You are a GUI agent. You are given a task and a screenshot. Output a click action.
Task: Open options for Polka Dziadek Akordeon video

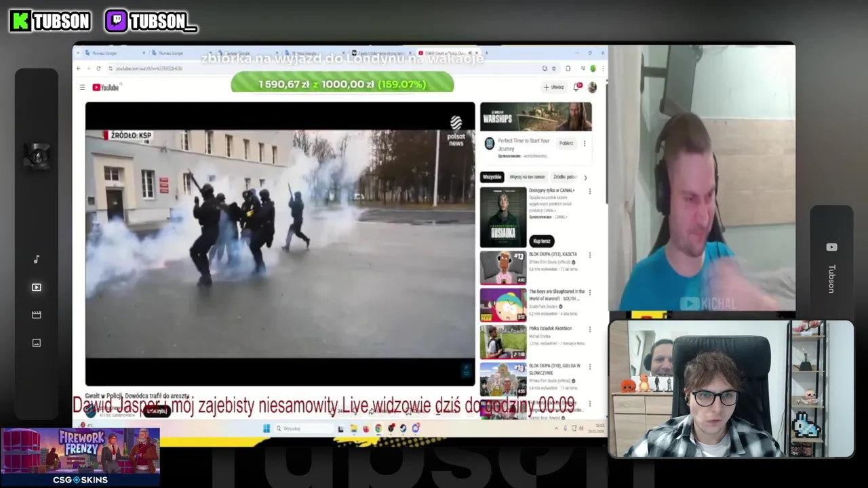(x=589, y=329)
